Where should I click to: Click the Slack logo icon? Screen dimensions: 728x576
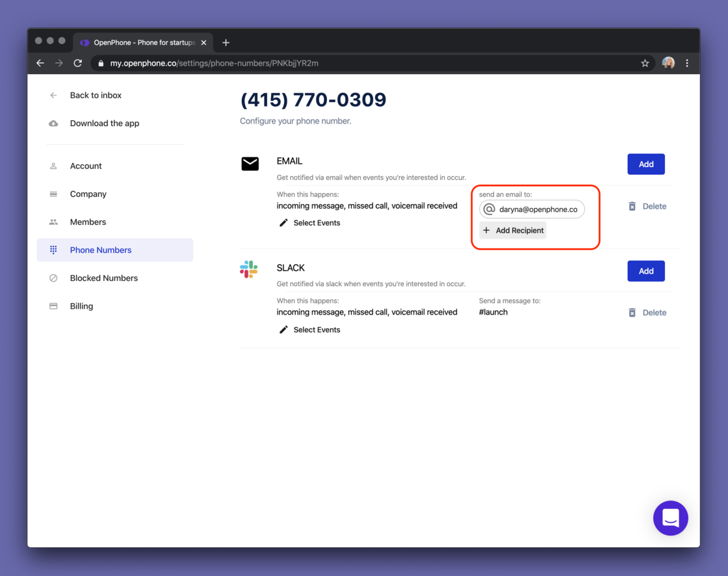point(249,269)
